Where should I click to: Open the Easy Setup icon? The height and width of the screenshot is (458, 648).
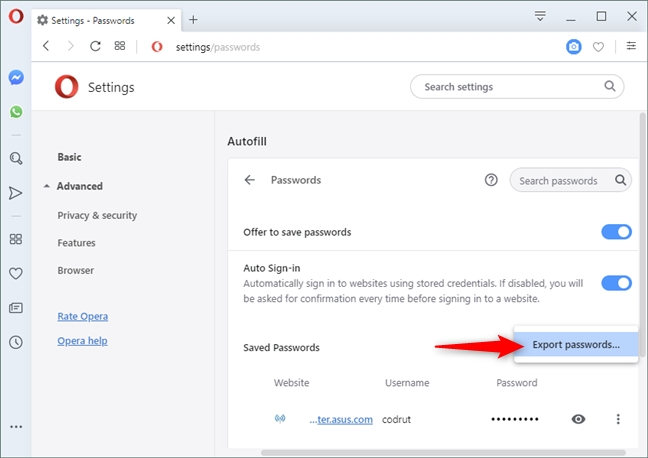click(630, 46)
